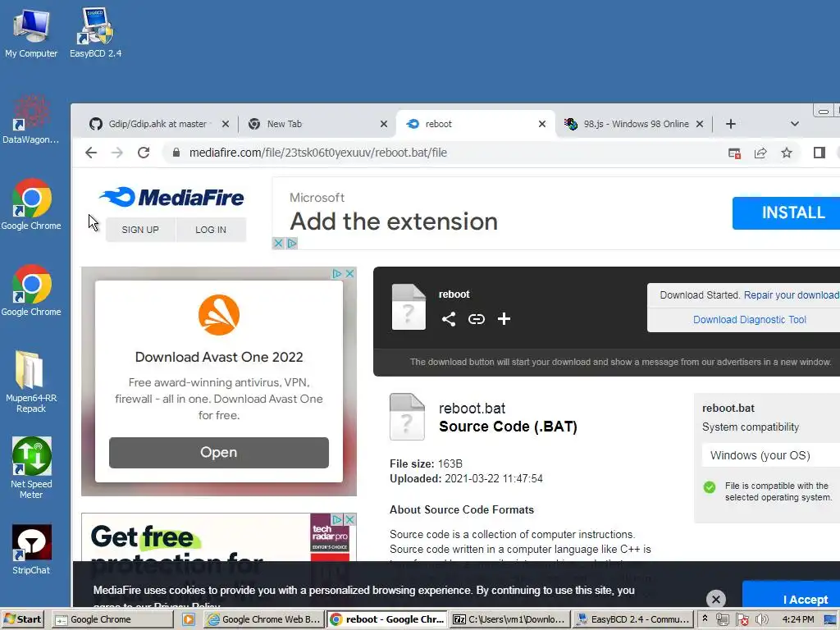Reload the MediaFire page

pyautogui.click(x=144, y=153)
